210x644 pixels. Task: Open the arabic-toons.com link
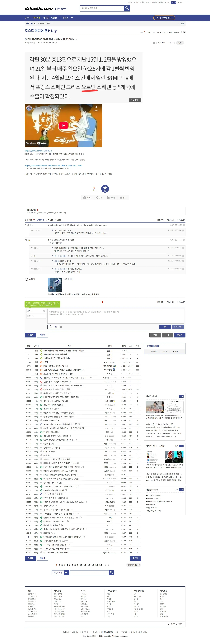[53, 165]
